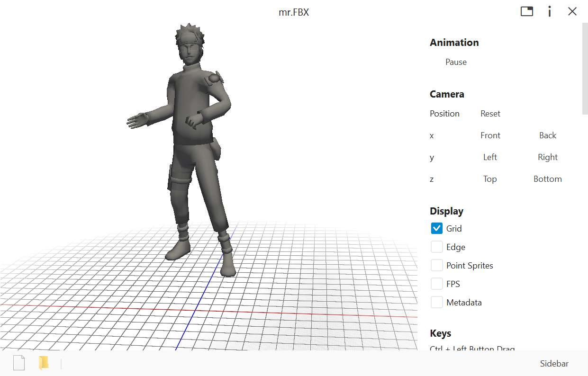Switch to the Front camera view
588x376 pixels.
click(490, 135)
